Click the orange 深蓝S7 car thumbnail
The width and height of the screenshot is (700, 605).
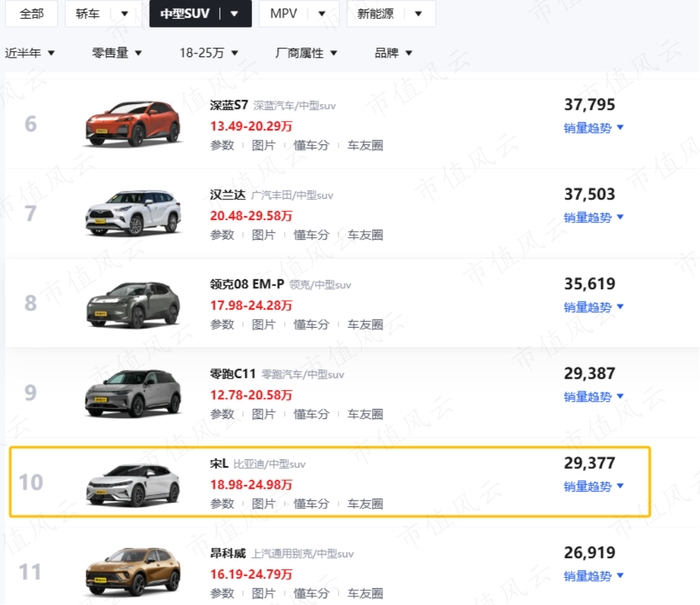pyautogui.click(x=132, y=124)
